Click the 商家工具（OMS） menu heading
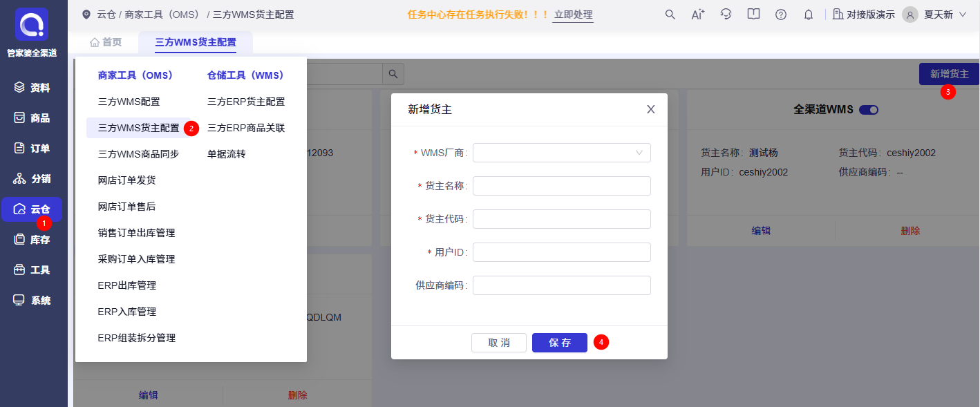 (136, 75)
